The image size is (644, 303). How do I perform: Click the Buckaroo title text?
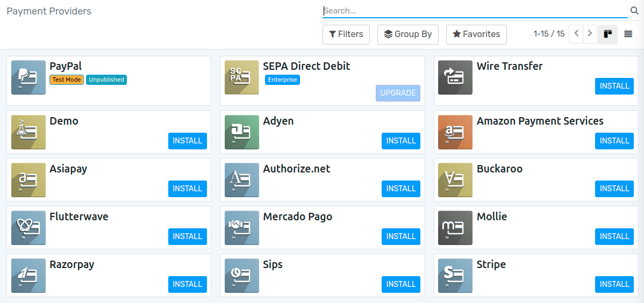[499, 169]
